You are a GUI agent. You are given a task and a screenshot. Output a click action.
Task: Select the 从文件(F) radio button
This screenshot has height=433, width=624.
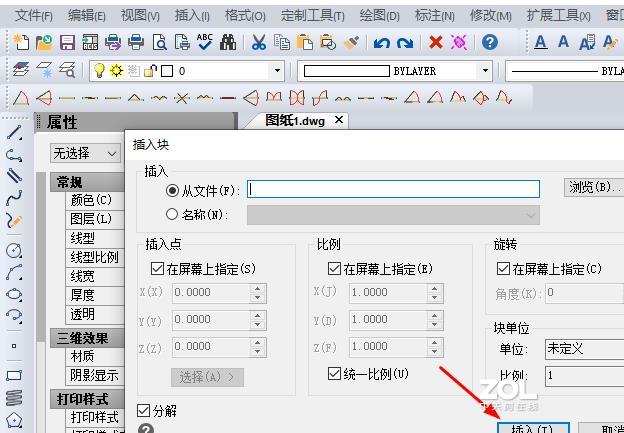[172, 191]
